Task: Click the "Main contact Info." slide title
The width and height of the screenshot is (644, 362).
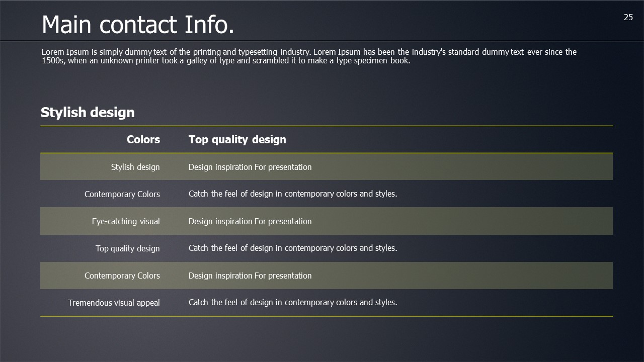Action: click(137, 25)
